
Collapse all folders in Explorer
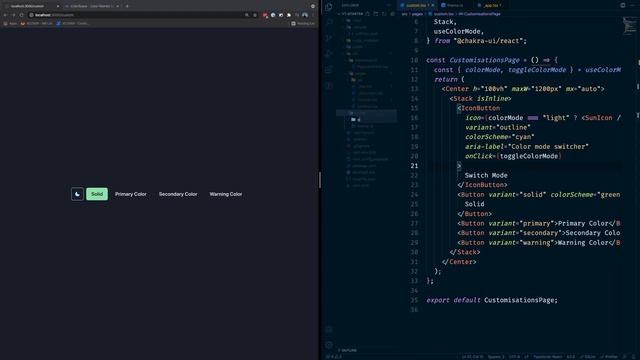(x=392, y=14)
